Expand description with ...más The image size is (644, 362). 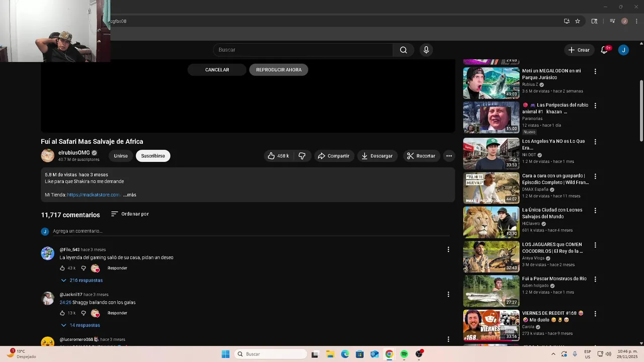pyautogui.click(x=130, y=195)
